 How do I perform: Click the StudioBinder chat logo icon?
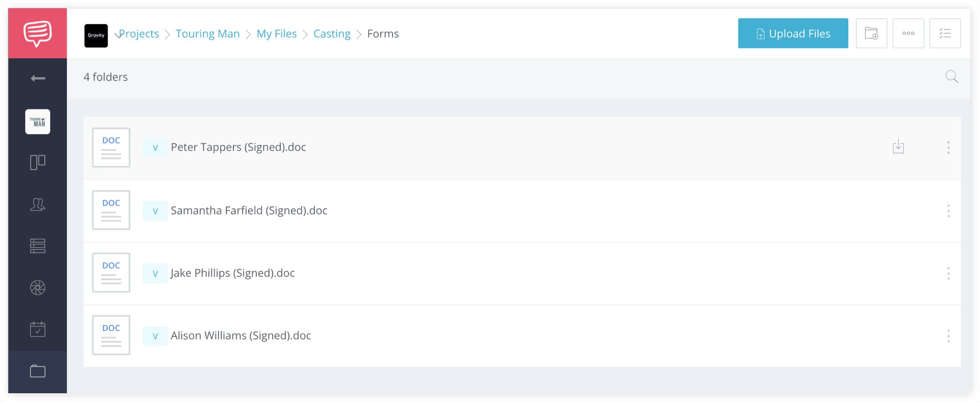(37, 33)
